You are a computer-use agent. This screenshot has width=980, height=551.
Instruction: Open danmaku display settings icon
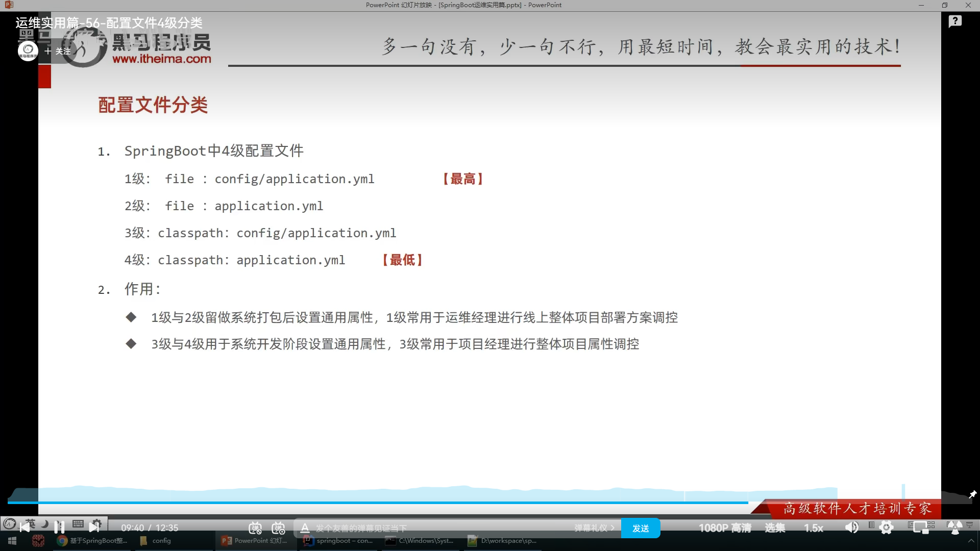tap(279, 528)
